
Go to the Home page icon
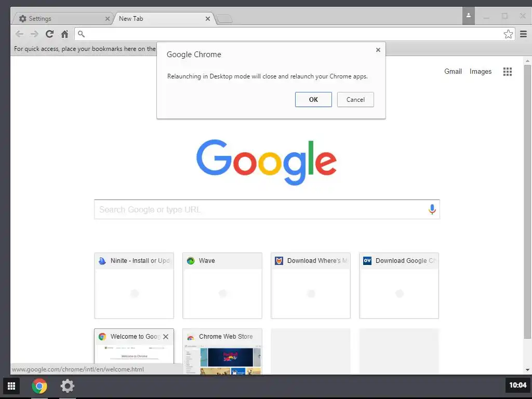pos(64,34)
